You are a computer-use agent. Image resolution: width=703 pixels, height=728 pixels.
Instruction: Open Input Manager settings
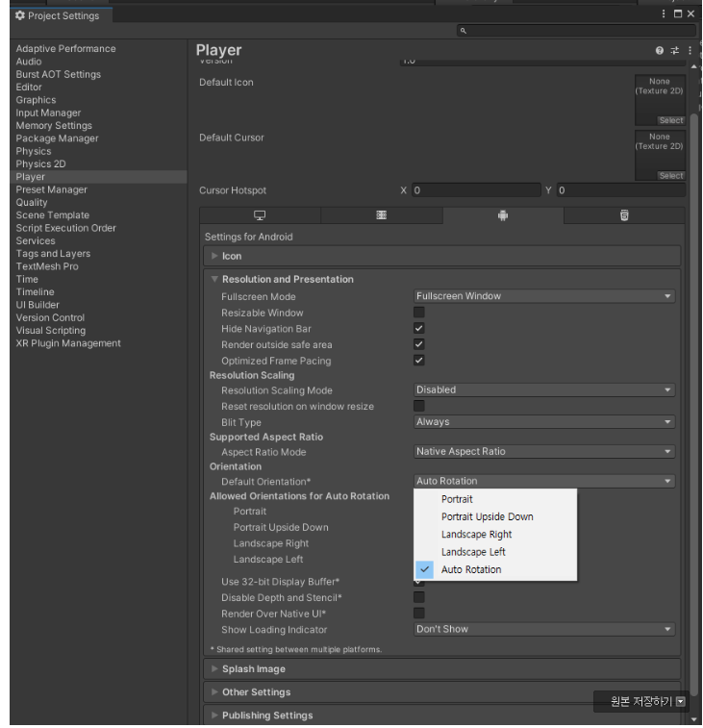pyautogui.click(x=48, y=113)
